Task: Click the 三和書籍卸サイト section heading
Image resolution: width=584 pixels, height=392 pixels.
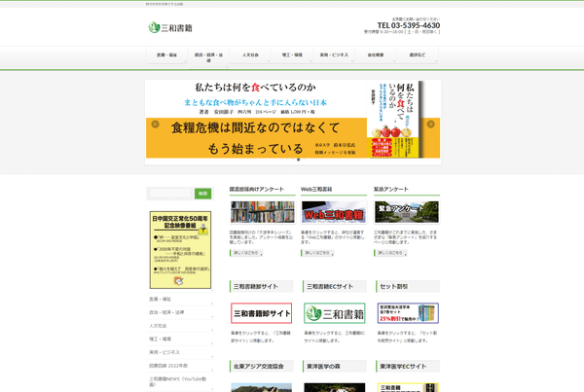Action: click(256, 286)
